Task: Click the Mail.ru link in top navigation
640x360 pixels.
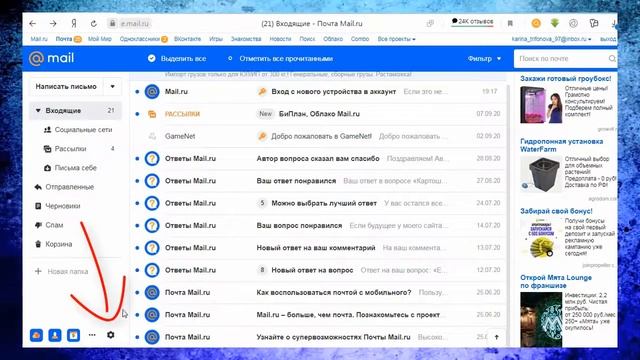Action: pyautogui.click(x=39, y=39)
